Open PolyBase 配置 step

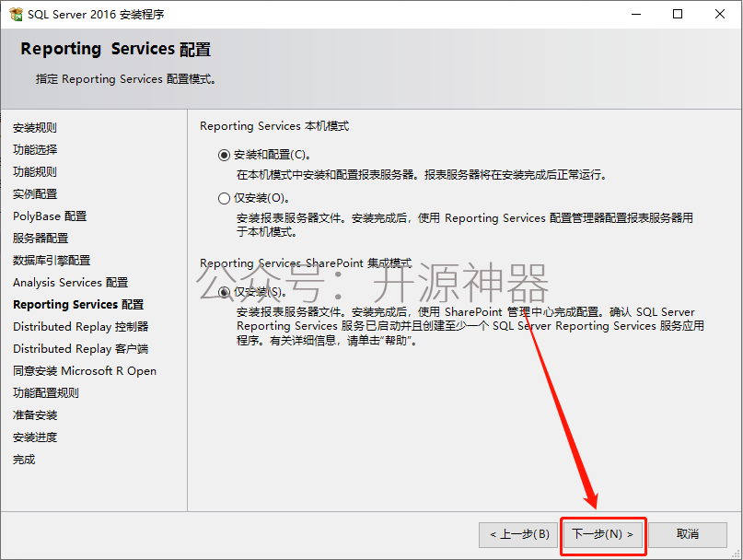[50, 216]
